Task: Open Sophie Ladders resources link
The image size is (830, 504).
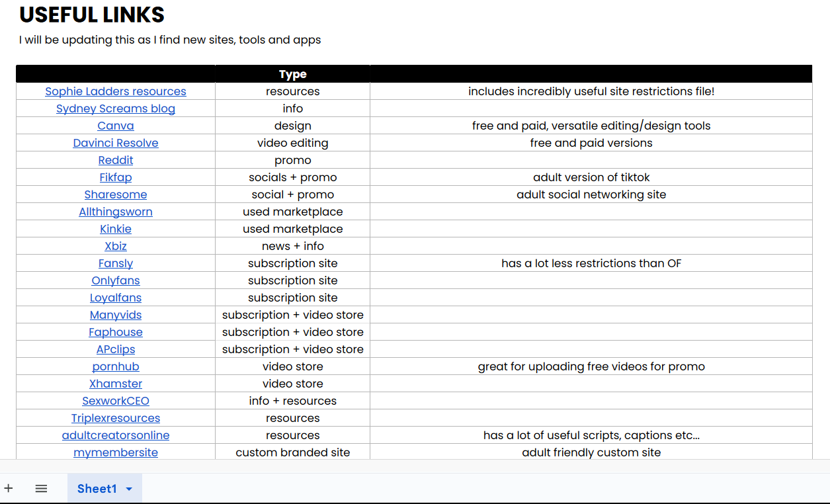Action: pyautogui.click(x=116, y=91)
